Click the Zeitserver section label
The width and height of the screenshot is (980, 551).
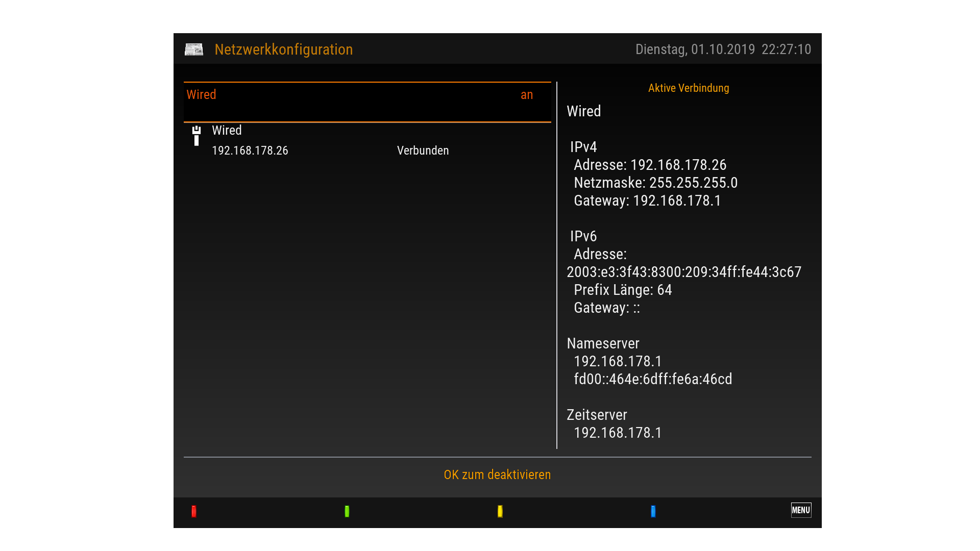click(597, 415)
